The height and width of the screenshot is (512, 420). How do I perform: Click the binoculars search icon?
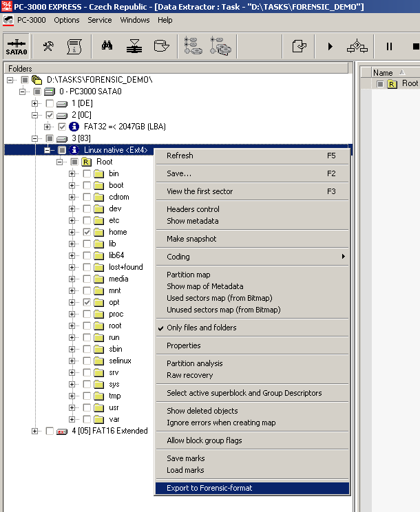coord(107,46)
